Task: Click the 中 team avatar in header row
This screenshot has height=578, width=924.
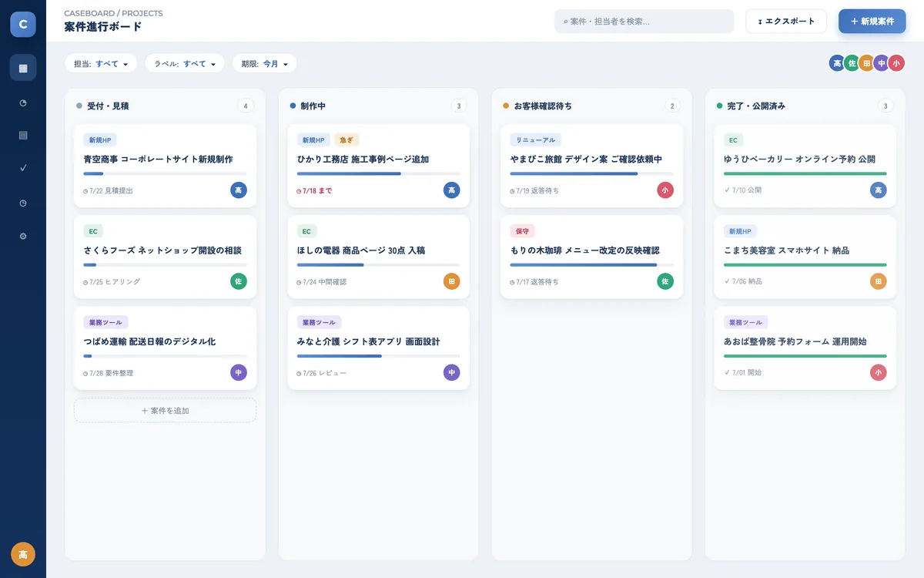Action: 882,63
